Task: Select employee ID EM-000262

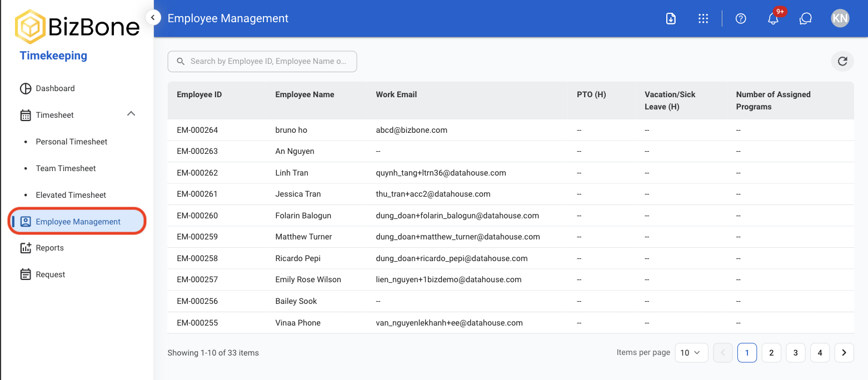Action: (x=197, y=173)
